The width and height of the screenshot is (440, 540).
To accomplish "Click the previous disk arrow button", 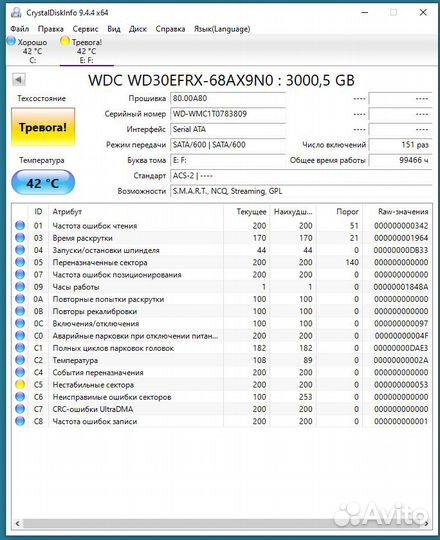I will point(18,80).
